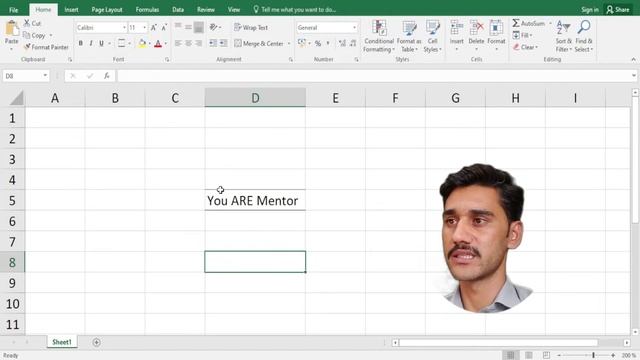640x360 pixels.
Task: Switch to the Data tab
Action: 178,9
